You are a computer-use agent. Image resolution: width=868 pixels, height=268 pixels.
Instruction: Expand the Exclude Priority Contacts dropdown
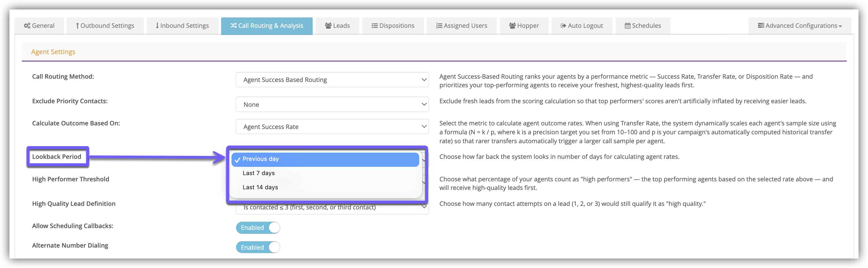332,104
